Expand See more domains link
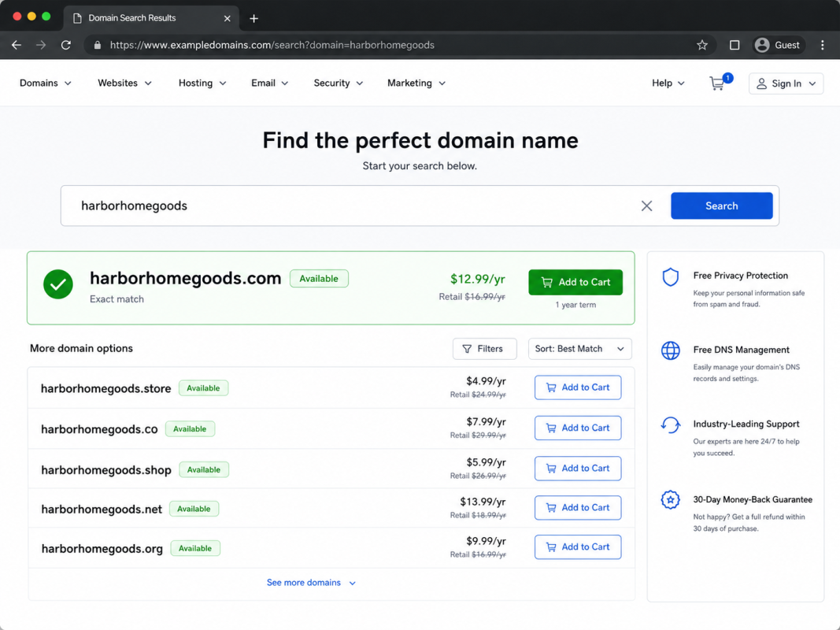This screenshot has width=840, height=630. click(x=311, y=582)
